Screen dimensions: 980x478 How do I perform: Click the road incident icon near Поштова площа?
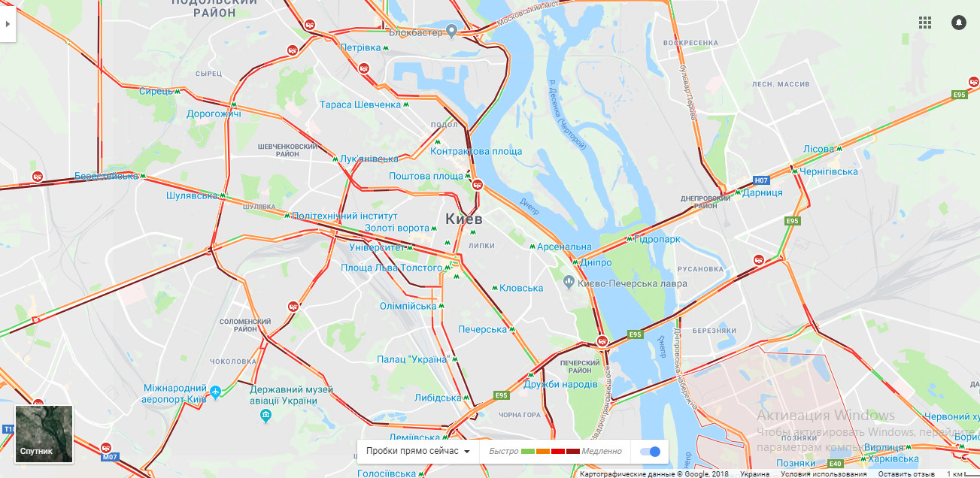click(477, 185)
